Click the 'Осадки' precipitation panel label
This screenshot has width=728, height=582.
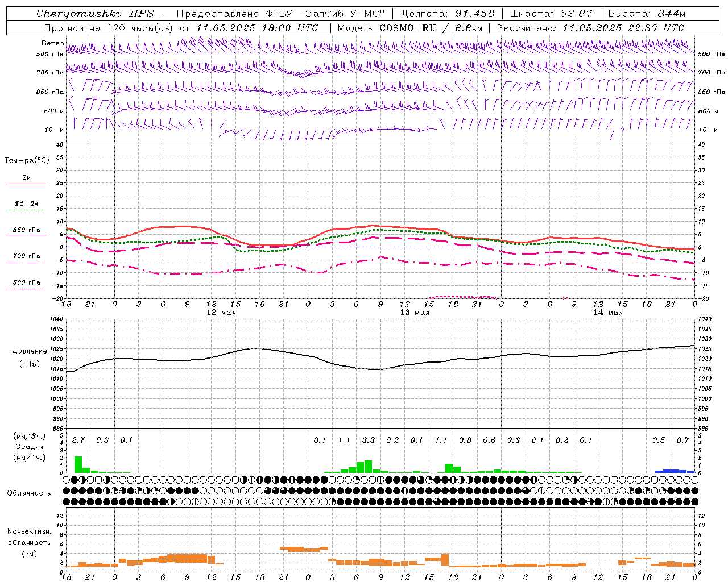coord(30,447)
